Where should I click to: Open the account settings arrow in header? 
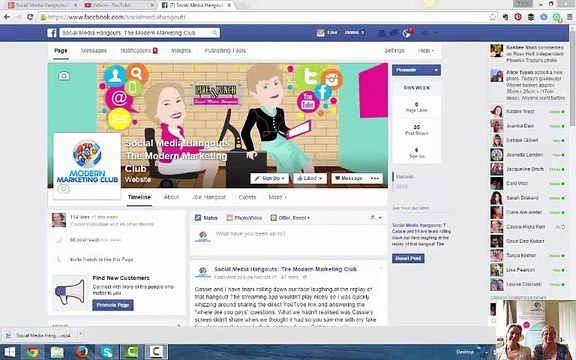pyautogui.click(x=435, y=33)
